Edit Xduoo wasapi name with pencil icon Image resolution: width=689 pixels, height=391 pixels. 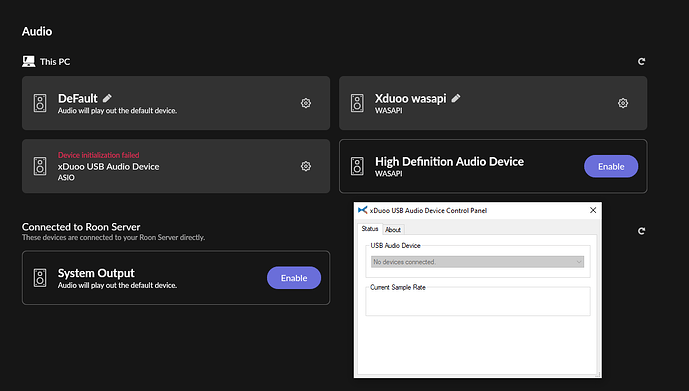pos(456,98)
